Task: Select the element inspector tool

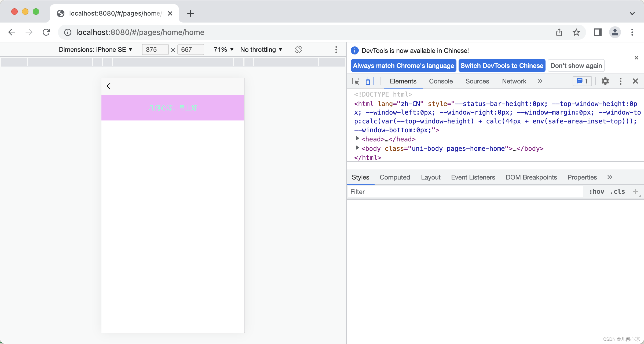Action: click(x=356, y=81)
